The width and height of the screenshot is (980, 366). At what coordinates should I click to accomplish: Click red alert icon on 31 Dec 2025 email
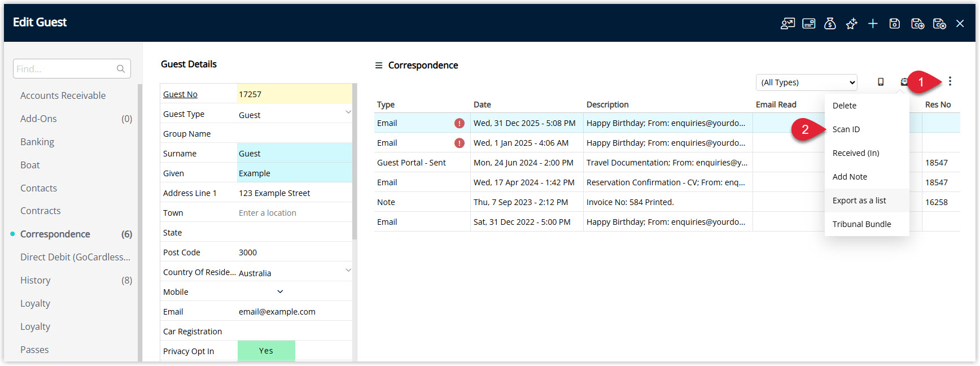460,123
